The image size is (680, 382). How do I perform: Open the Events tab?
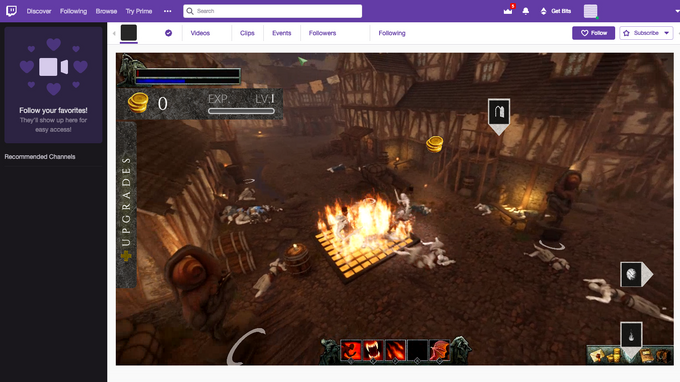281,33
